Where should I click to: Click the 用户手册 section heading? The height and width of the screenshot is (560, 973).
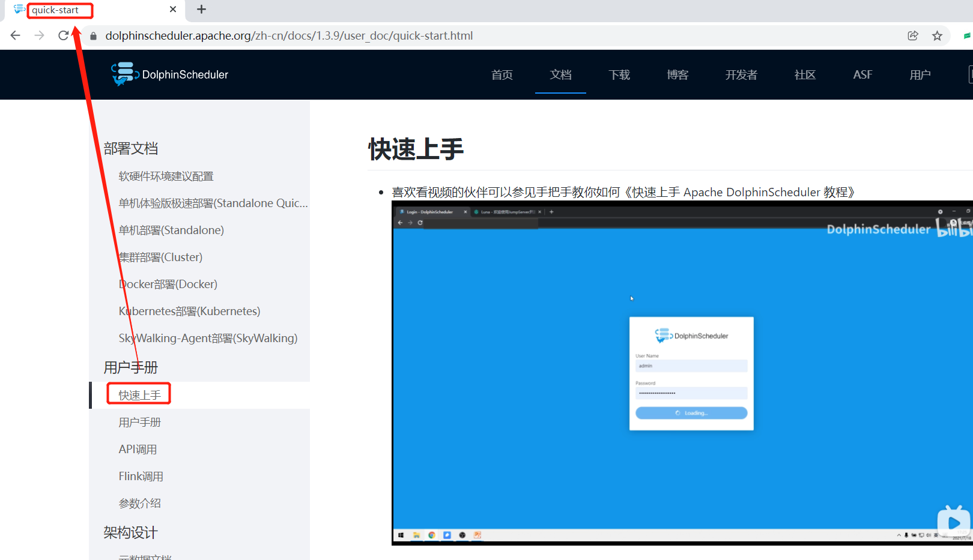(130, 367)
